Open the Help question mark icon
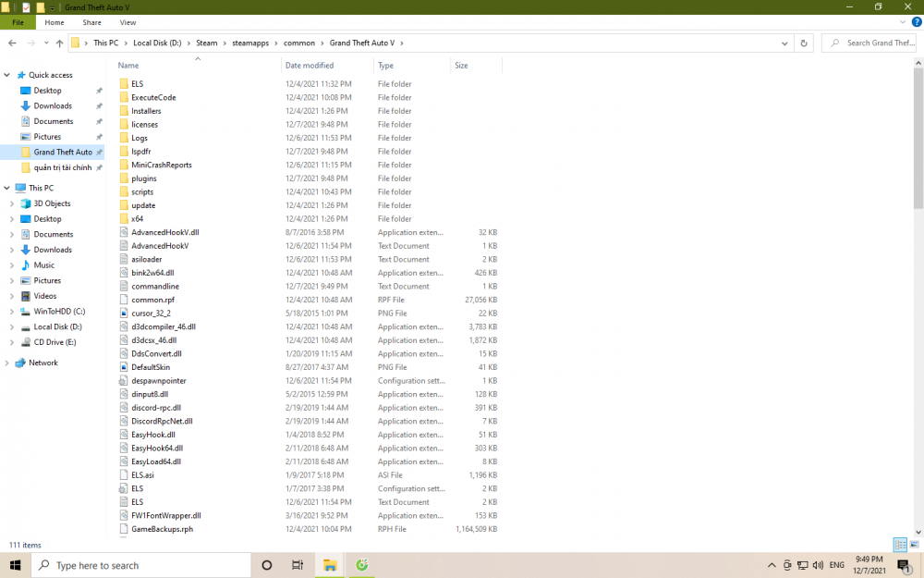The image size is (924, 578). 913,22
